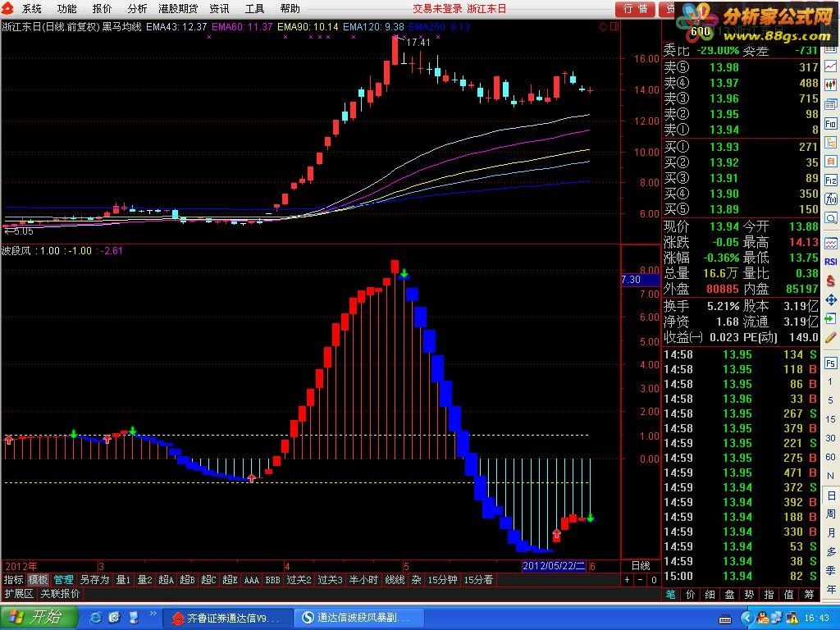Select the 过关2 template tab
This screenshot has width=840, height=630.
(x=299, y=580)
